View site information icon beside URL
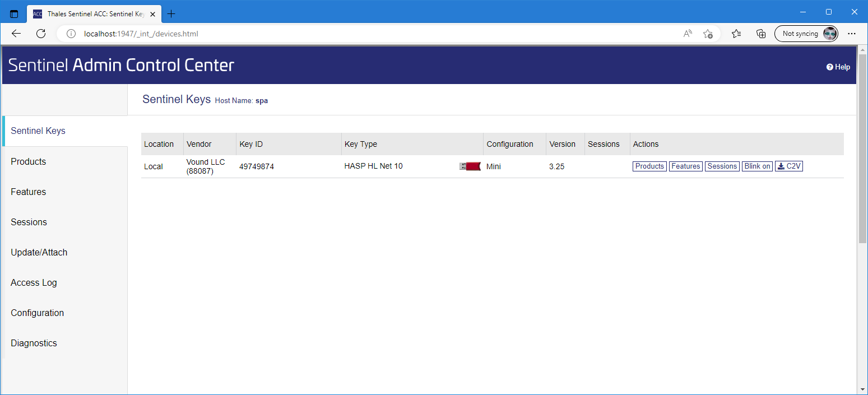 [71, 34]
